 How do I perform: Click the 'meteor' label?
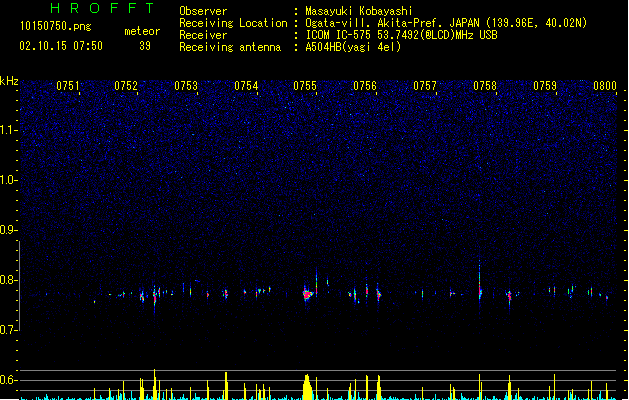coord(142,31)
